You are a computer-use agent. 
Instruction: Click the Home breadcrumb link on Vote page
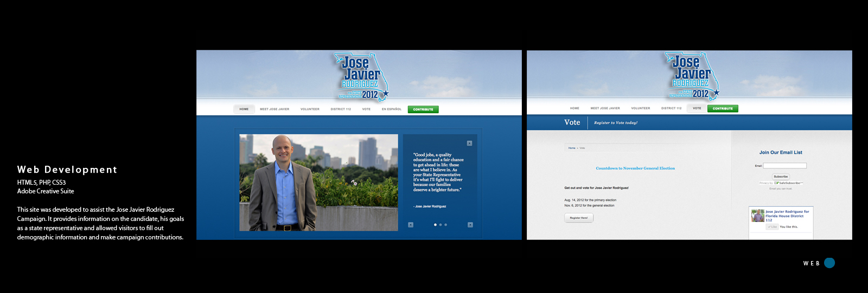[x=572, y=148]
